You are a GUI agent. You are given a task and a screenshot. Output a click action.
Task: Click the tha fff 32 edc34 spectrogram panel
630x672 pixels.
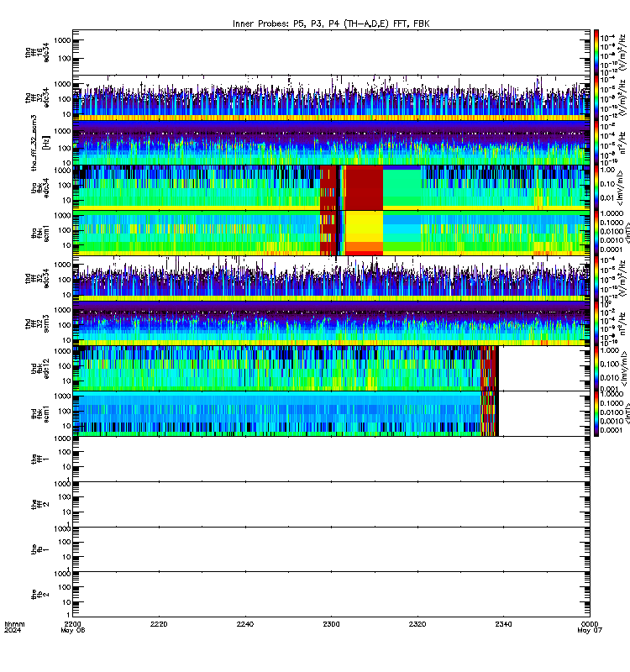click(x=331, y=97)
